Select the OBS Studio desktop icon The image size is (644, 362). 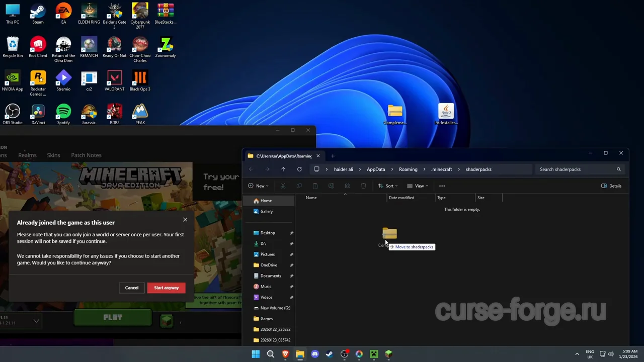(13, 114)
